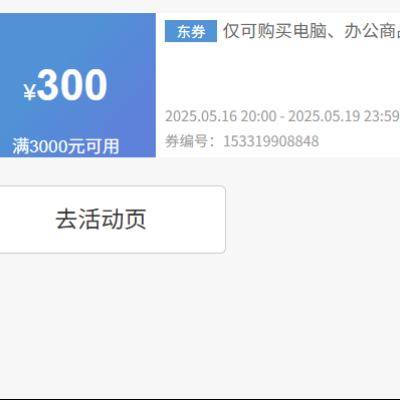Image resolution: width=400 pixels, height=400 pixels.
Task: Click the start date 2025.05.16 20:00
Action: pyautogui.click(x=221, y=116)
